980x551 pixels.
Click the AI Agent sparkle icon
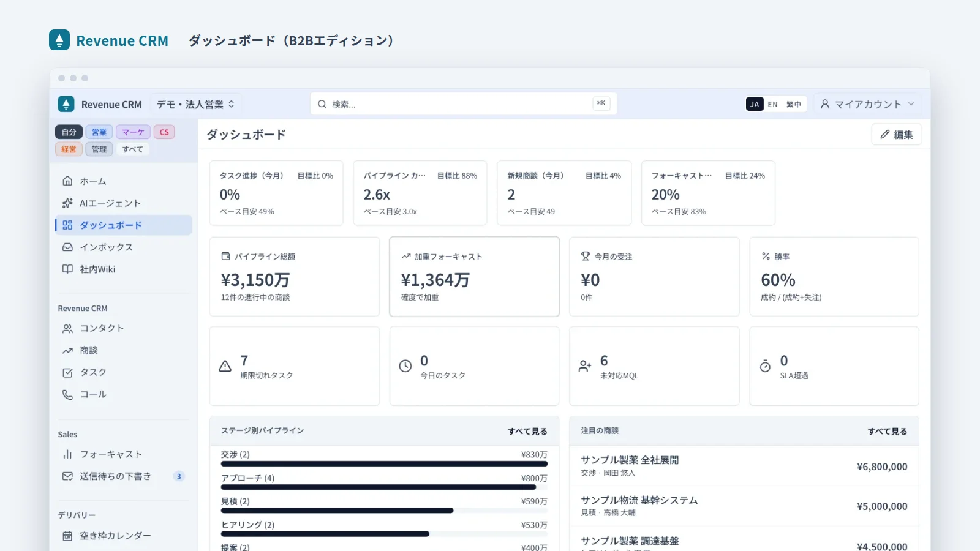point(67,203)
